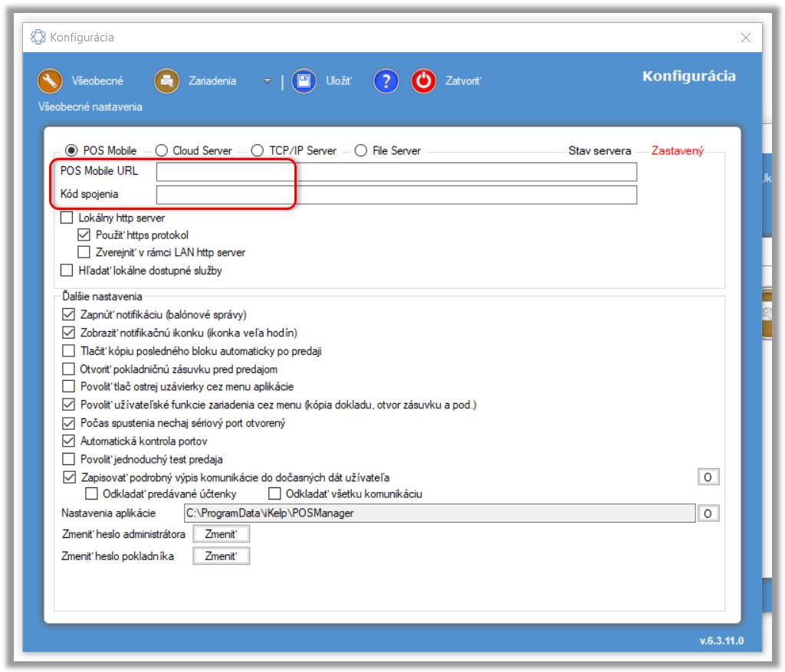Toggle Automatická kontrola portov checkbox
This screenshot has height=672, width=785.
pos(68,441)
